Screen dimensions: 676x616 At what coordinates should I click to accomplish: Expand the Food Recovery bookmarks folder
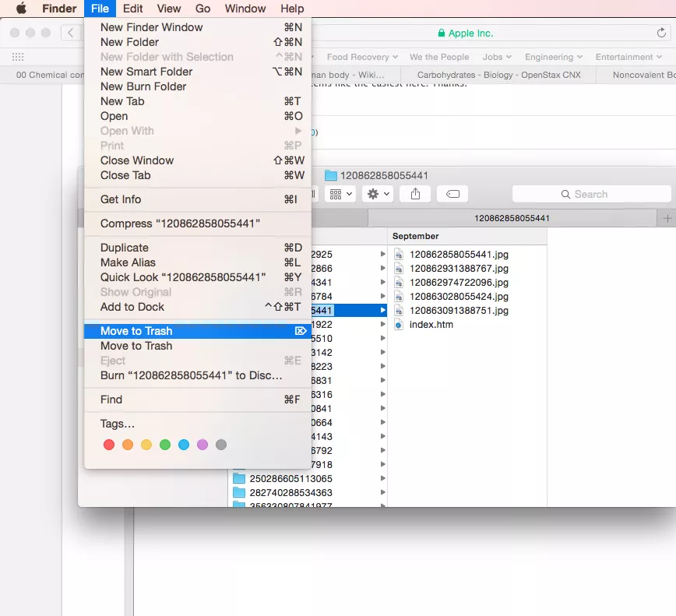362,57
